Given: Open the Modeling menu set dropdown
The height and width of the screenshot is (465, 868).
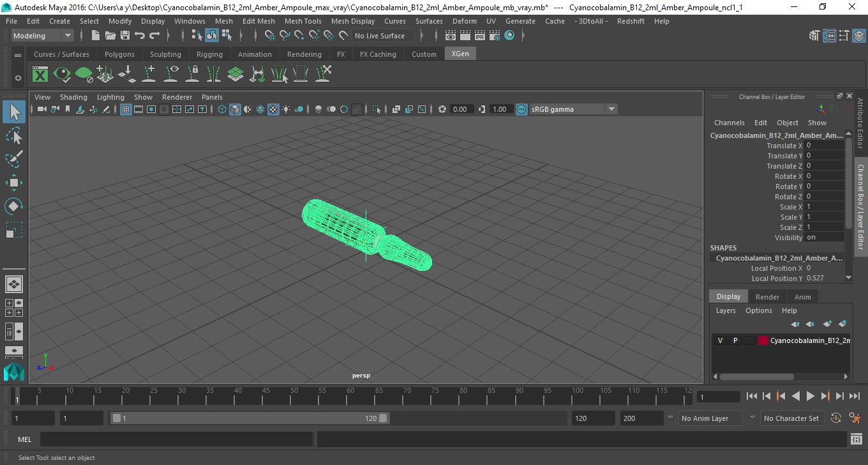Looking at the screenshot, I should (x=43, y=36).
